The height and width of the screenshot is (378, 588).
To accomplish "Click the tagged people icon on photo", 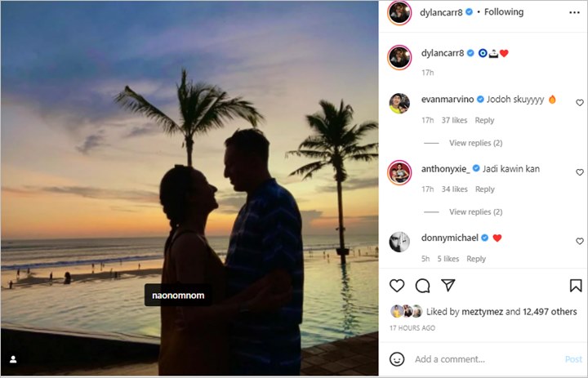I will tap(13, 359).
